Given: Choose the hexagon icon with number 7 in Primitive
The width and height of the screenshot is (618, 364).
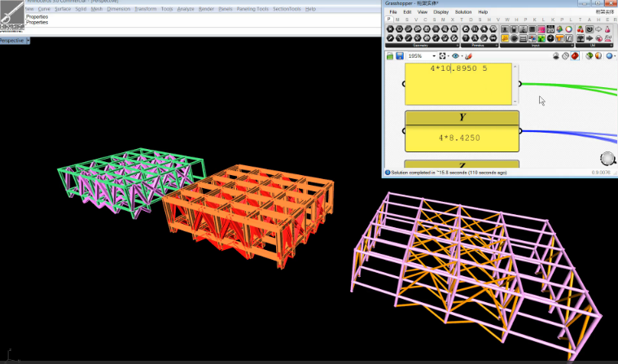Looking at the screenshot, I should 466,38.
